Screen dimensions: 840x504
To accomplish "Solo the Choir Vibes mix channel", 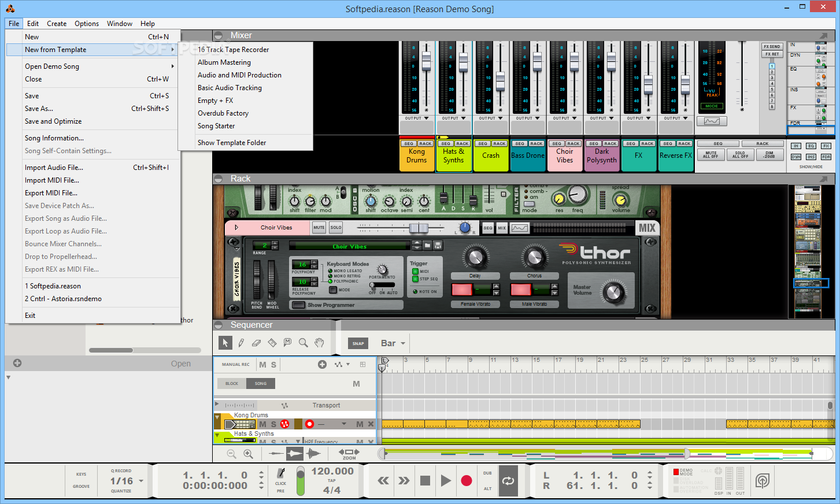I will tap(336, 228).
